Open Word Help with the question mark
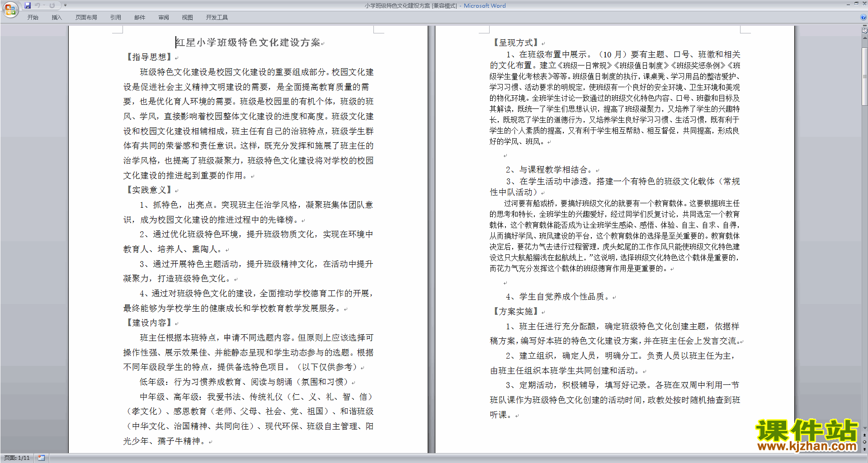The height and width of the screenshot is (463, 868). pyautogui.click(x=863, y=17)
